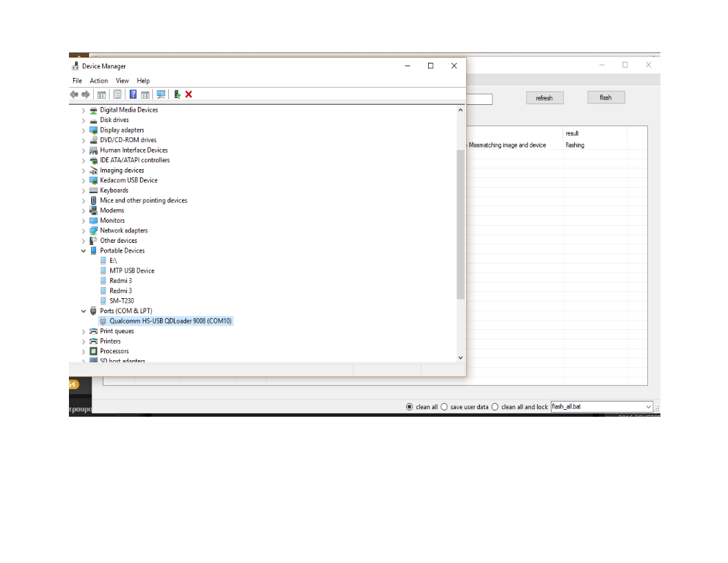Viewport: 728px width, 563px height.
Task: Select the save user data radio button
Action: click(445, 407)
